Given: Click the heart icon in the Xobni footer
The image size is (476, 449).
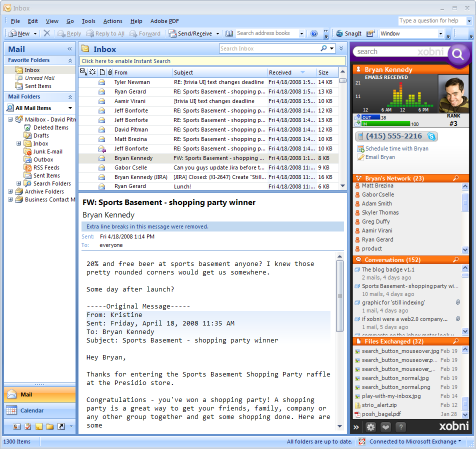Looking at the screenshot, I should pos(385,427).
